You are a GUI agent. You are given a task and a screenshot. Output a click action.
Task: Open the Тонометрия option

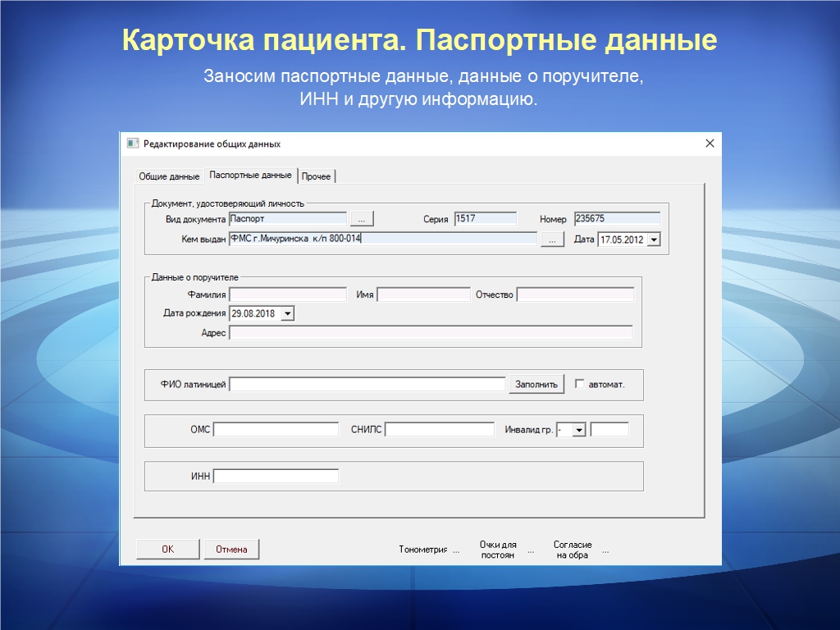(428, 550)
